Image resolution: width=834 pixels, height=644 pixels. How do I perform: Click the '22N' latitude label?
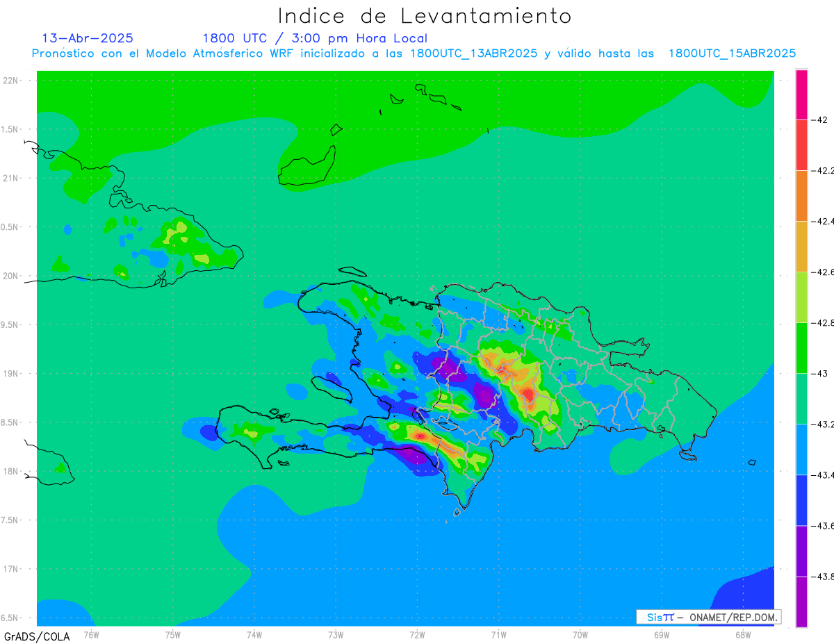pyautogui.click(x=12, y=81)
